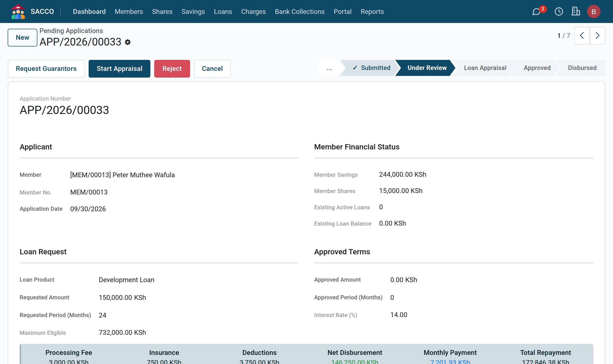This screenshot has width=613, height=364.
Task: Go to next record arrow
Action: click(x=597, y=36)
